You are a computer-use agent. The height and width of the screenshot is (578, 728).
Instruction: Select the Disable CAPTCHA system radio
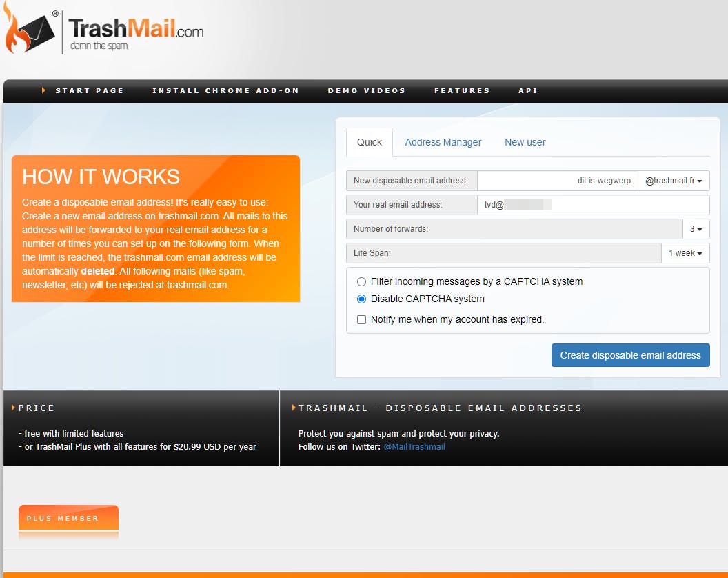coord(361,299)
